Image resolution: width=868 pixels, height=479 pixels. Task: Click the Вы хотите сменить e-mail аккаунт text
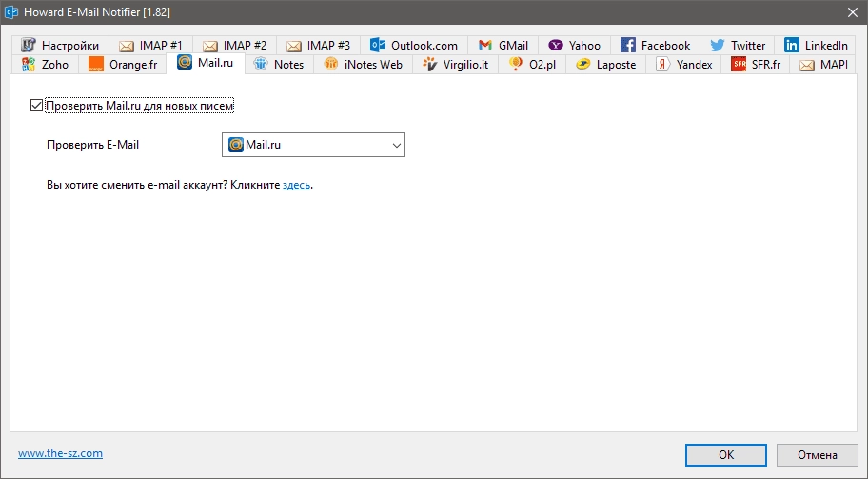click(x=137, y=185)
